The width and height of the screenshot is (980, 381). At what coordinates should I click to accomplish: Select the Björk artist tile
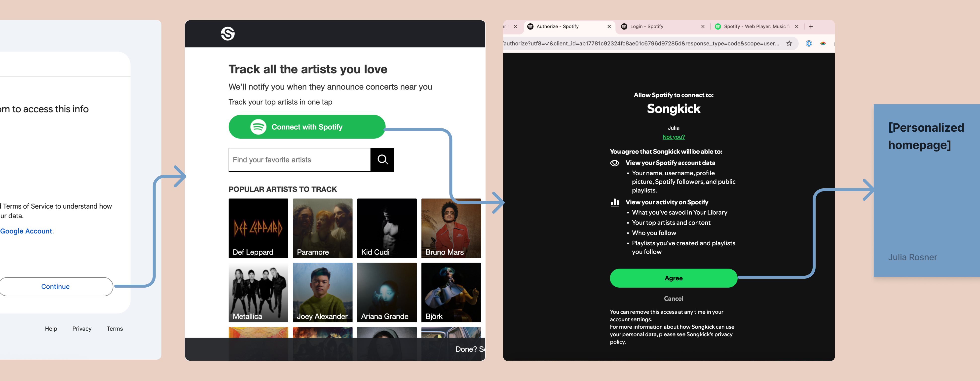pyautogui.click(x=451, y=292)
